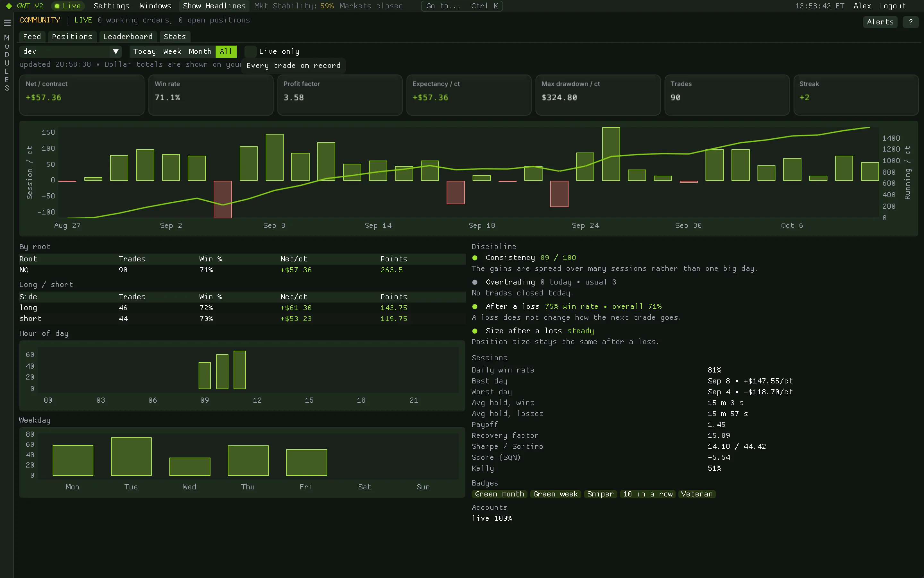Click the Sniper badge

point(600,494)
